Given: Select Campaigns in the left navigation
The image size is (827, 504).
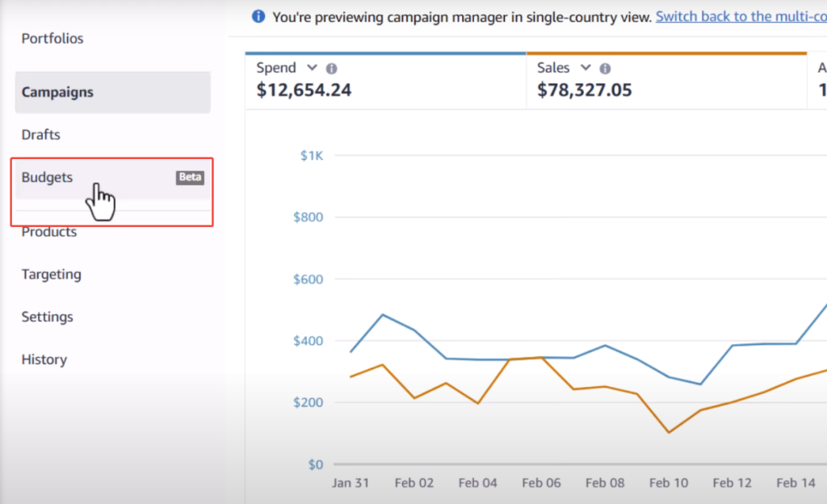Looking at the screenshot, I should click(57, 92).
